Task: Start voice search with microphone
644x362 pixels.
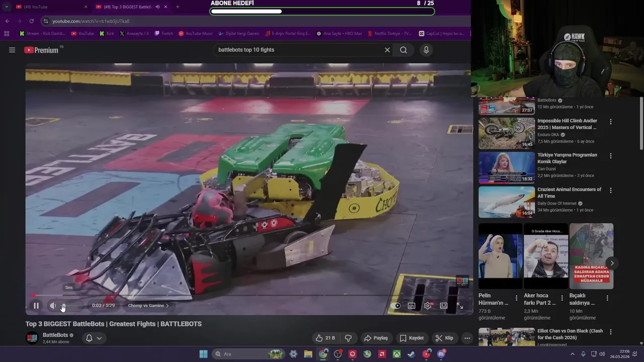Action: (x=426, y=50)
